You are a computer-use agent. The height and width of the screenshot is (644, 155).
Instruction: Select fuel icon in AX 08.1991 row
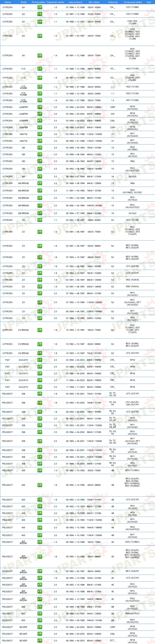coord(40,55)
